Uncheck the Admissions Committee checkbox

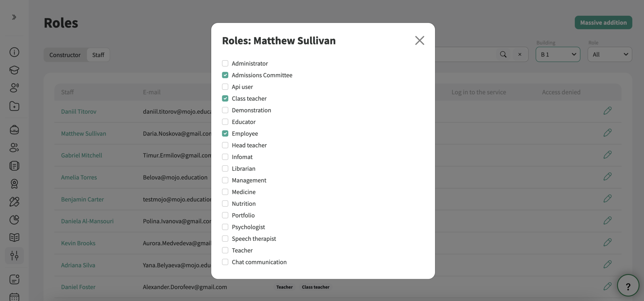225,75
